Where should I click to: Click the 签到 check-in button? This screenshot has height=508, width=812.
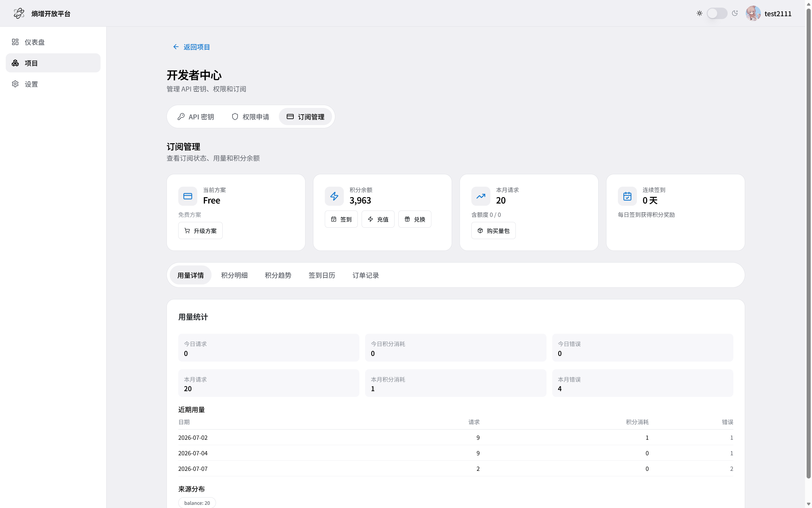click(x=341, y=219)
